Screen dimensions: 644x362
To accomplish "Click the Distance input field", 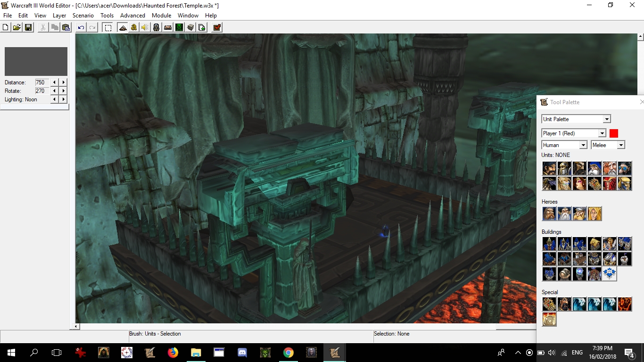I will (x=42, y=82).
